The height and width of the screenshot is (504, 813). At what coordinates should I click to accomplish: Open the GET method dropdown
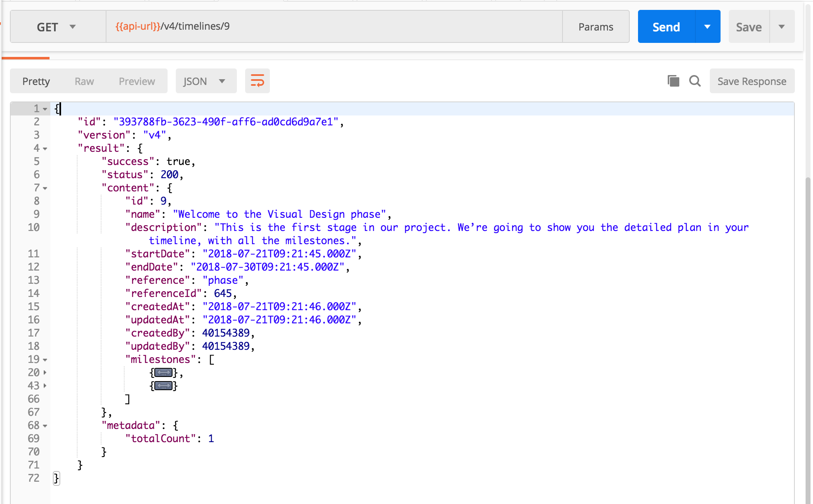click(x=57, y=27)
